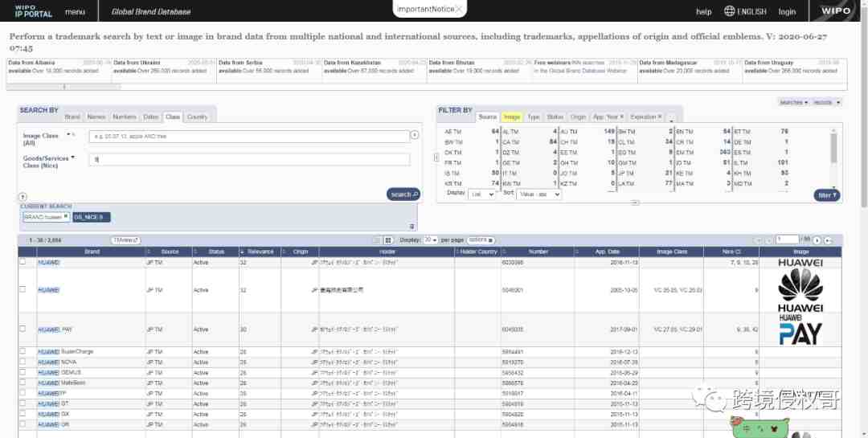Switch results to list view icon
Screen dimensions: 868x438
pos(376,240)
